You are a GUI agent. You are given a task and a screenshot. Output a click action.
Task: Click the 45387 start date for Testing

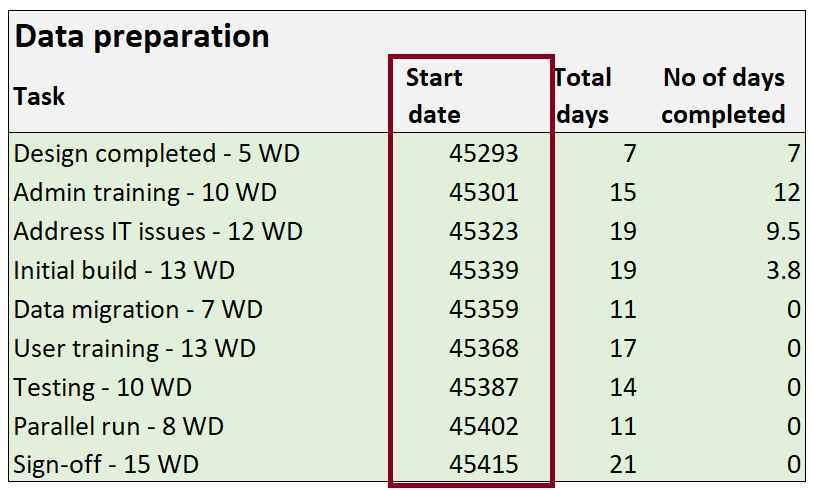pos(484,387)
